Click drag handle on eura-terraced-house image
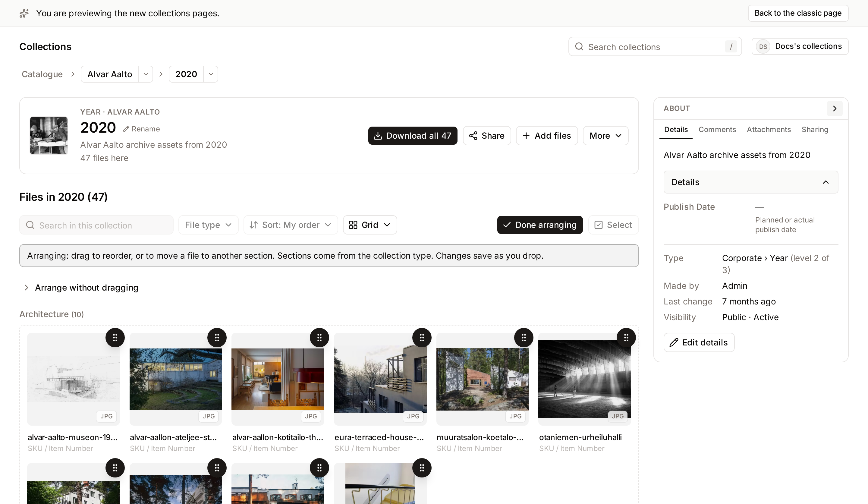Image resolution: width=868 pixels, height=504 pixels. pyautogui.click(x=422, y=338)
